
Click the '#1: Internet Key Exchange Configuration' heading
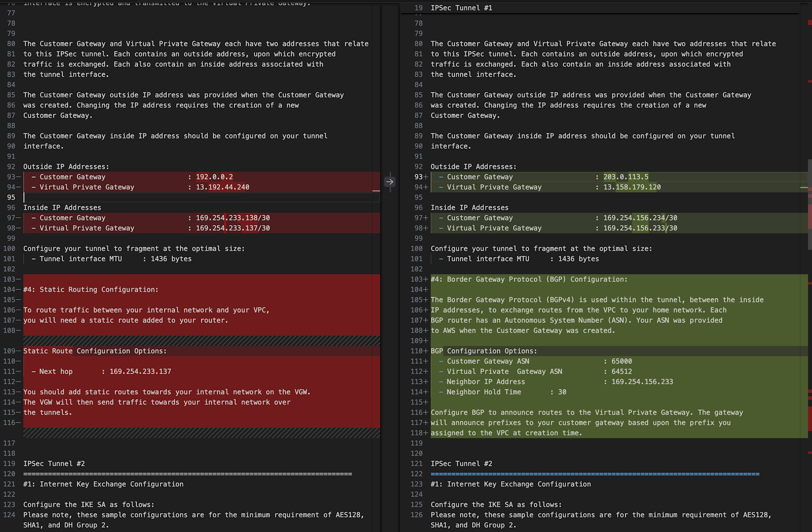pos(103,484)
